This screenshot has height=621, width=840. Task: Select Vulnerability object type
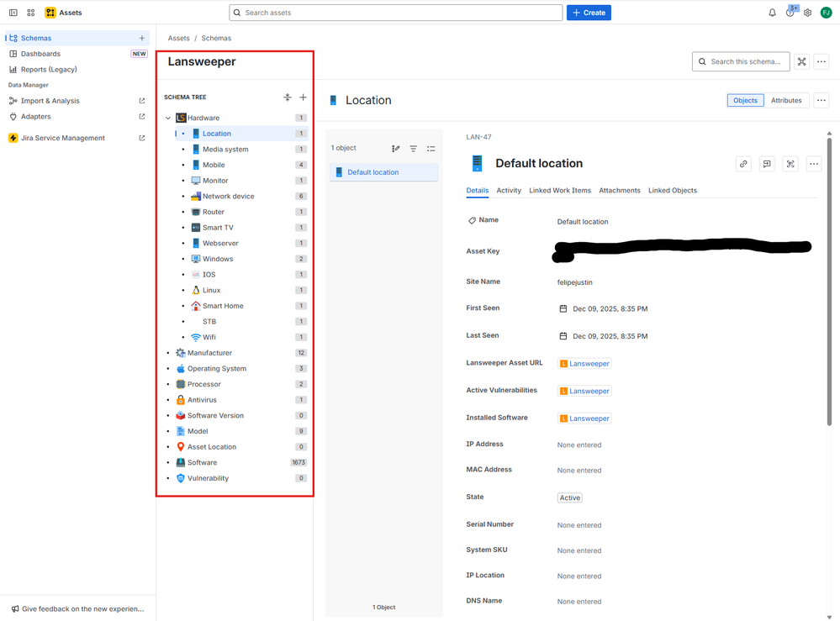(208, 478)
